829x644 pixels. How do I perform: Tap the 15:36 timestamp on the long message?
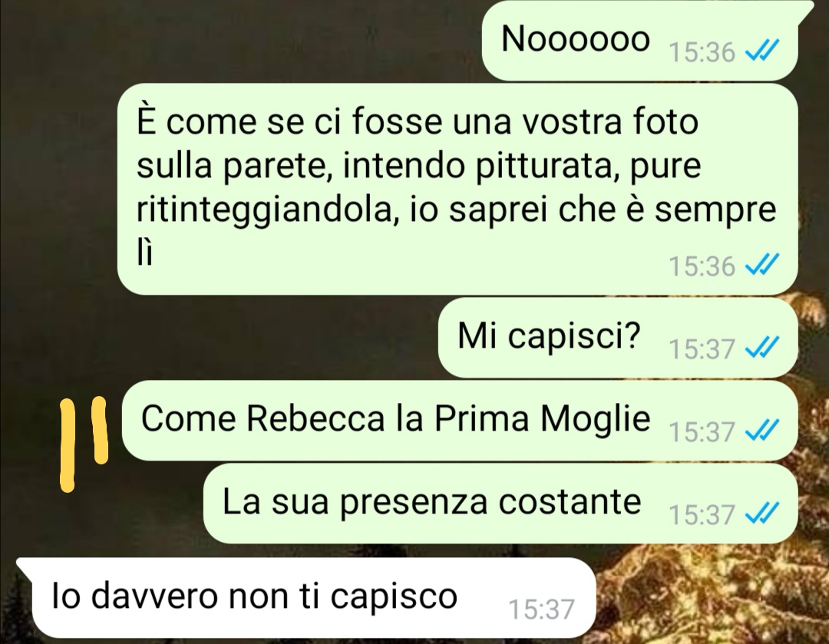pyautogui.click(x=702, y=266)
